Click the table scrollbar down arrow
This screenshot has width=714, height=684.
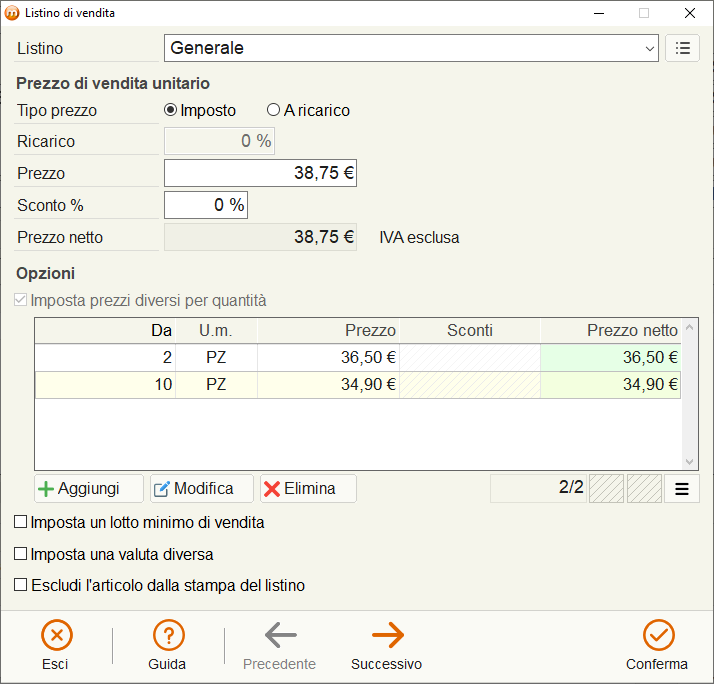[689, 461]
